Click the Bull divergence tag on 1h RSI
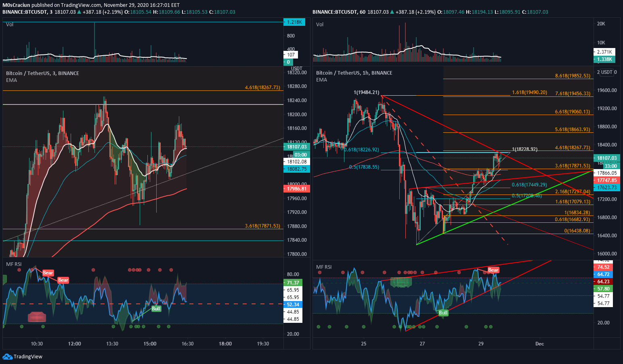Viewport: 623px width, 364px height. click(x=443, y=313)
